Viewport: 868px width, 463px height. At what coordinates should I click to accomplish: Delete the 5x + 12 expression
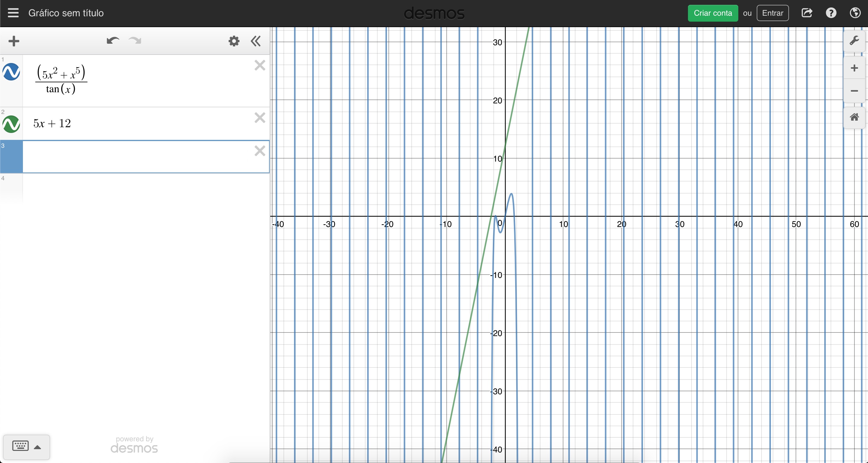pyautogui.click(x=260, y=118)
